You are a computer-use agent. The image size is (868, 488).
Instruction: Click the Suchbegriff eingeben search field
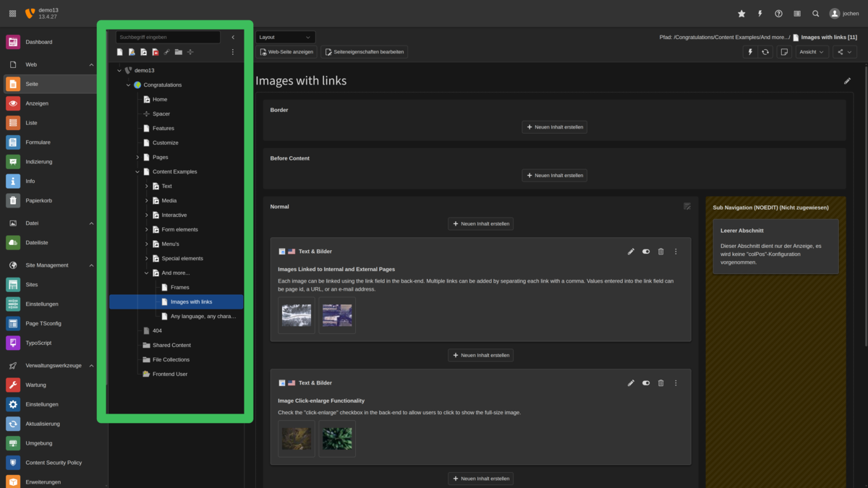click(168, 37)
